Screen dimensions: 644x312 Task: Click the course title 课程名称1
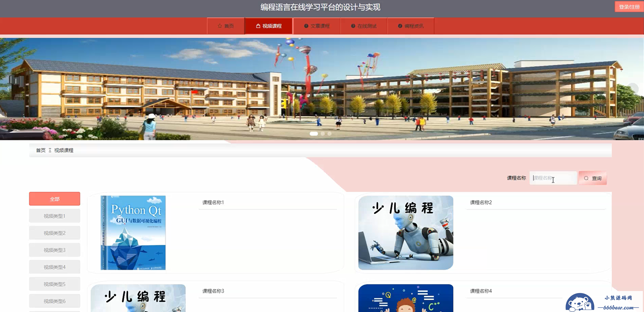point(213,202)
